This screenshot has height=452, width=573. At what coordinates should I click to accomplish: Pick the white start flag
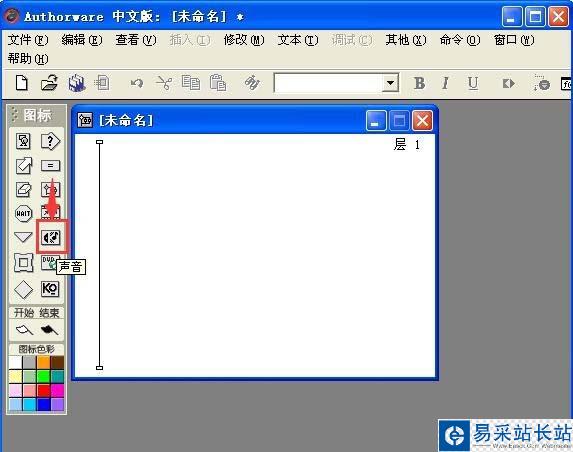pos(24,330)
